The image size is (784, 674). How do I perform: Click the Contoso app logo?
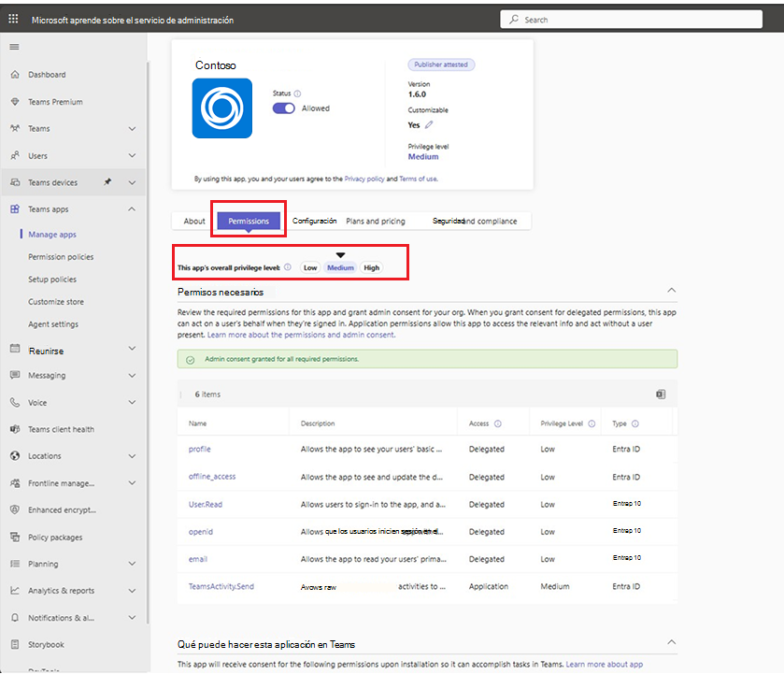[x=222, y=108]
